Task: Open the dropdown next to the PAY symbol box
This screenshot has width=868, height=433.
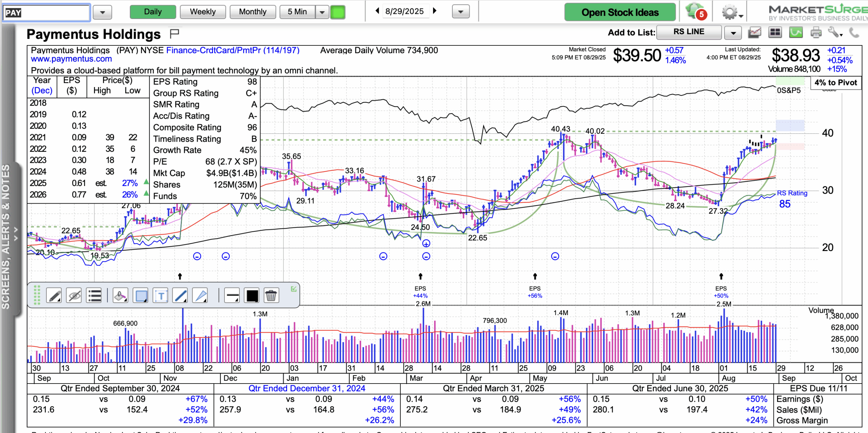Action: coord(102,13)
